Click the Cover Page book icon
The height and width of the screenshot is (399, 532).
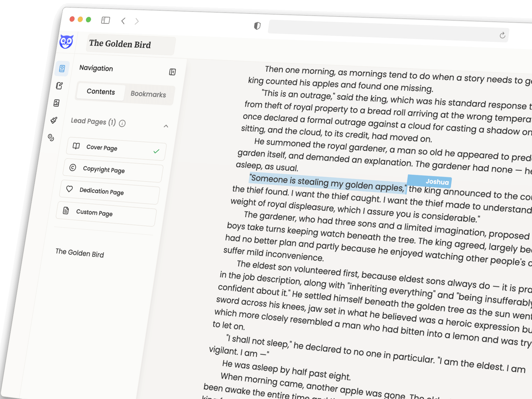point(76,146)
